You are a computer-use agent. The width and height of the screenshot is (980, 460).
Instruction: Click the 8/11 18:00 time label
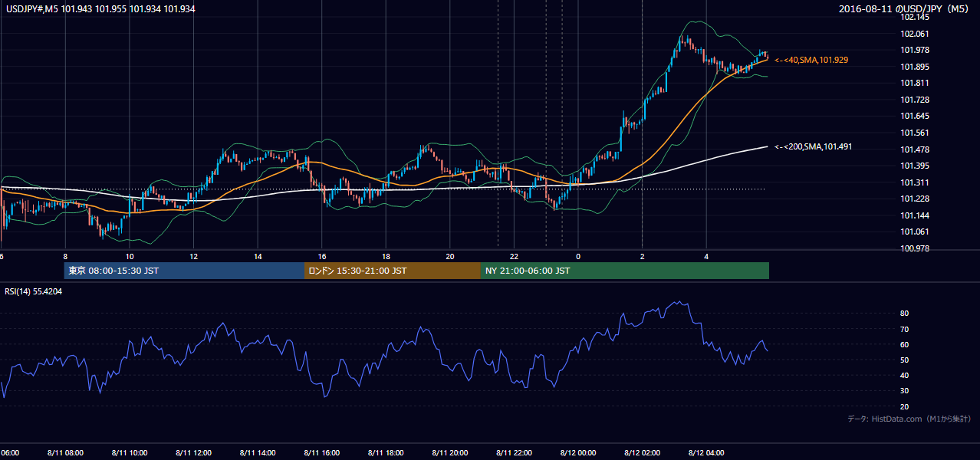click(x=386, y=452)
